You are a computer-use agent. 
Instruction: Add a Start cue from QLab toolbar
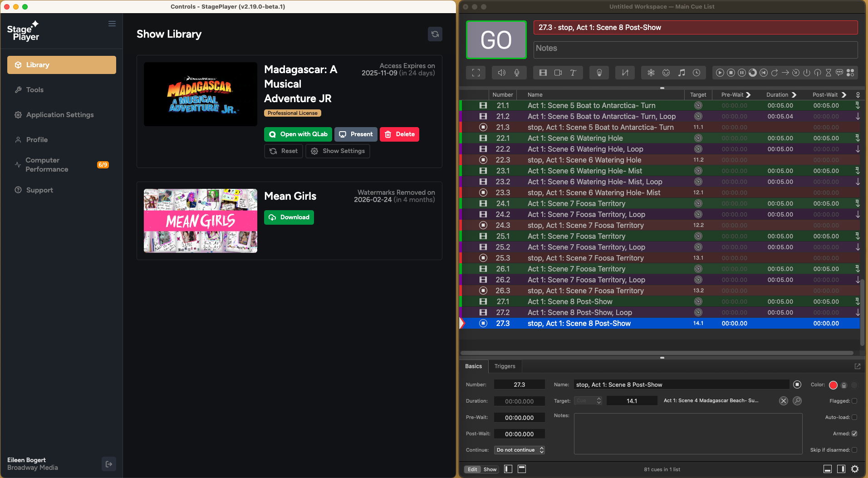[x=720, y=73]
